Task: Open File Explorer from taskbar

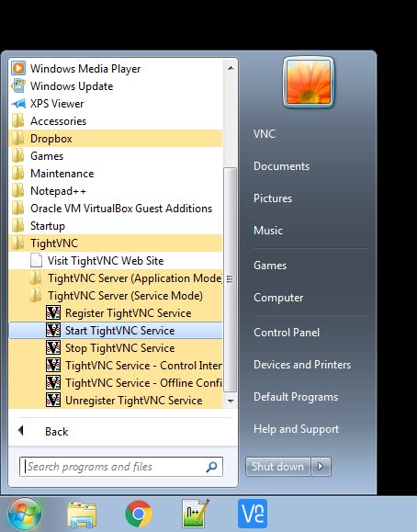Action: (82, 515)
